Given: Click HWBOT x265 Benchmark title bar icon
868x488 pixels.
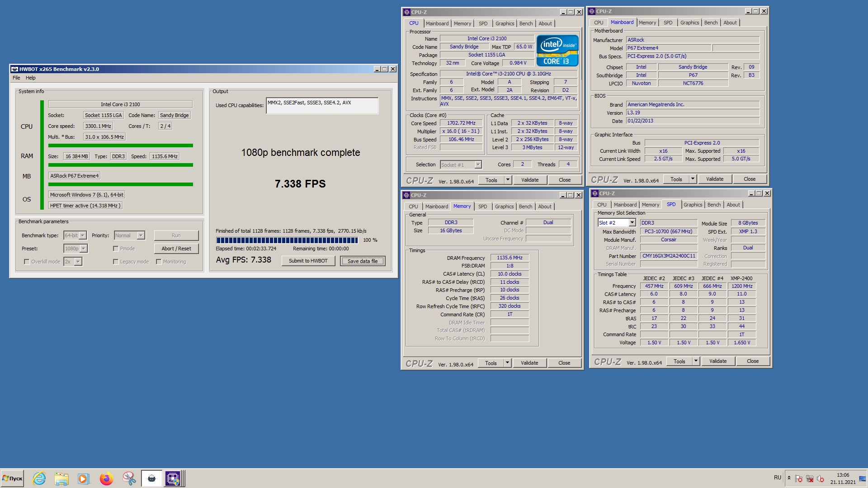Looking at the screenshot, I should [14, 69].
